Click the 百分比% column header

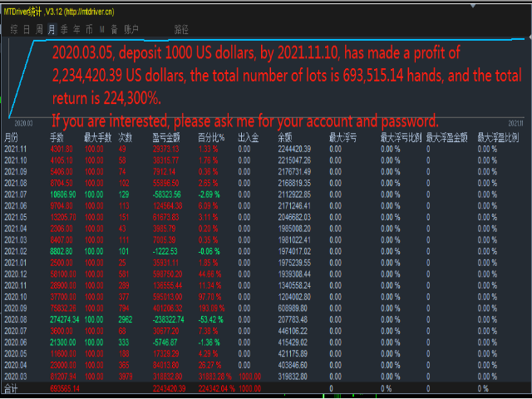[x=211, y=138]
